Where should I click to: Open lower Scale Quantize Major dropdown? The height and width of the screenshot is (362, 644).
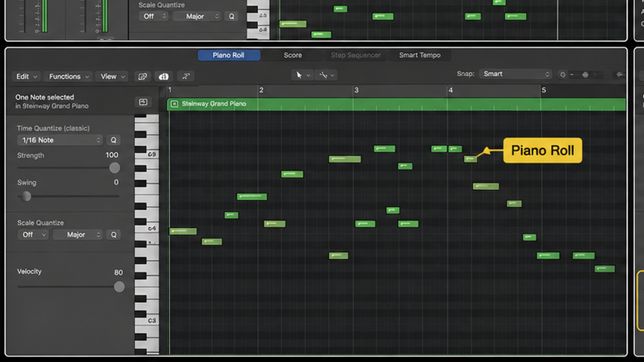(x=77, y=235)
